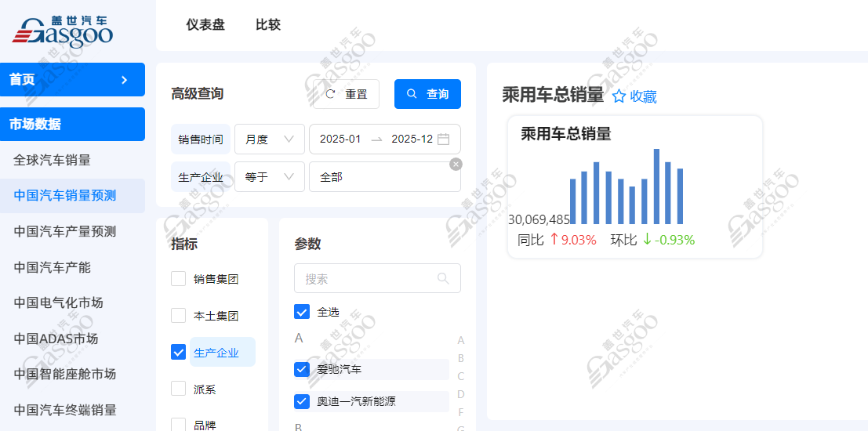
Task: Enable the 本土集团 checkbox
Action: 179,316
